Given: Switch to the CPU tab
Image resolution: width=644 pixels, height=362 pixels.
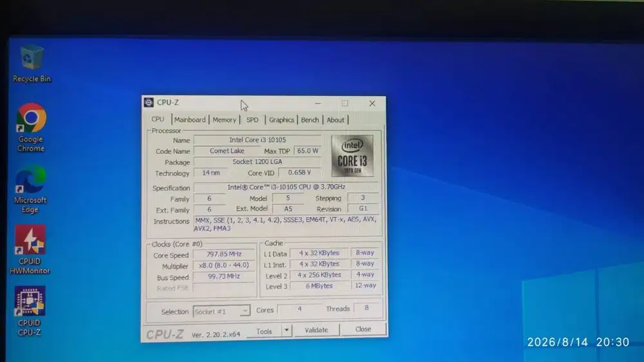Looking at the screenshot, I should 158,119.
